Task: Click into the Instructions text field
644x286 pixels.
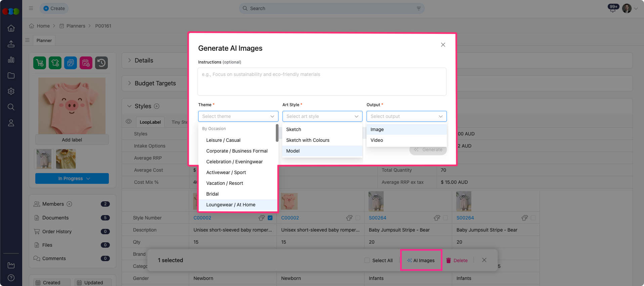Action: click(x=321, y=82)
